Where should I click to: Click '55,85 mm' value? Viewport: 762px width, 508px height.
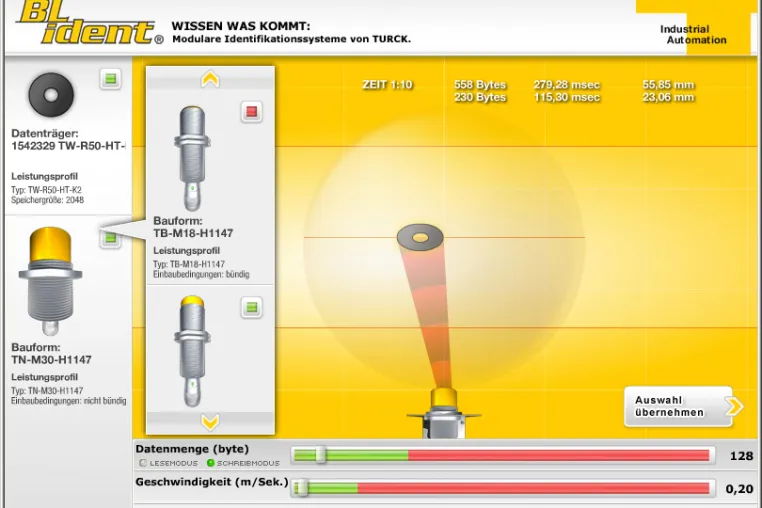668,85
